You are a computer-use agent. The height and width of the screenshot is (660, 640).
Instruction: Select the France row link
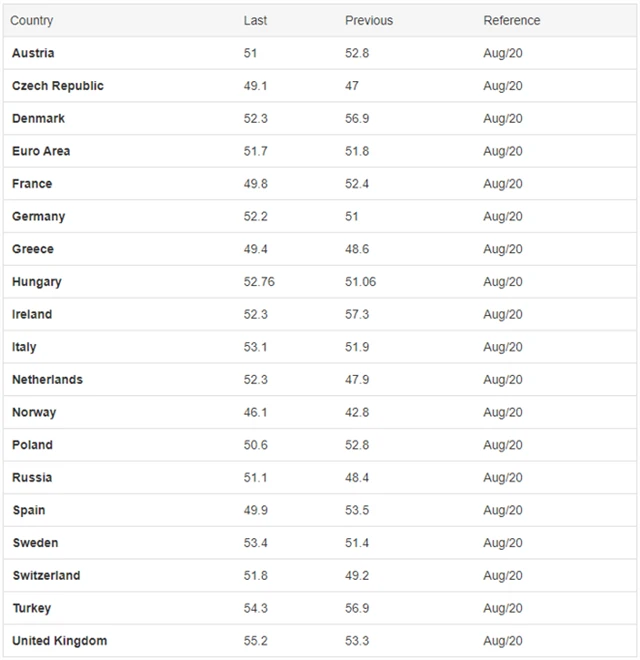pos(32,184)
